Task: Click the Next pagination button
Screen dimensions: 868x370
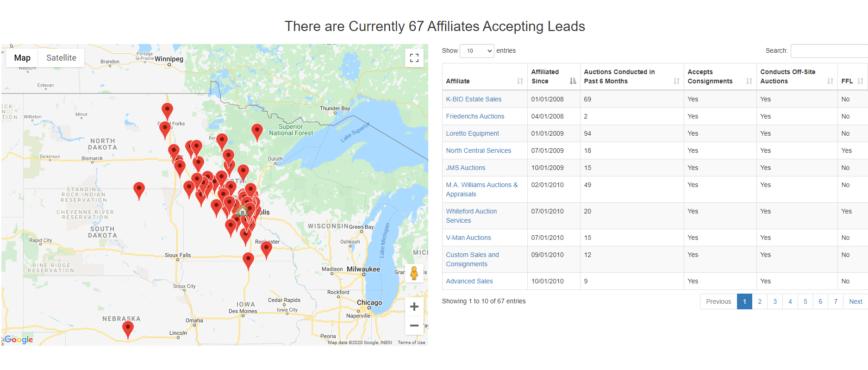Action: 856,301
